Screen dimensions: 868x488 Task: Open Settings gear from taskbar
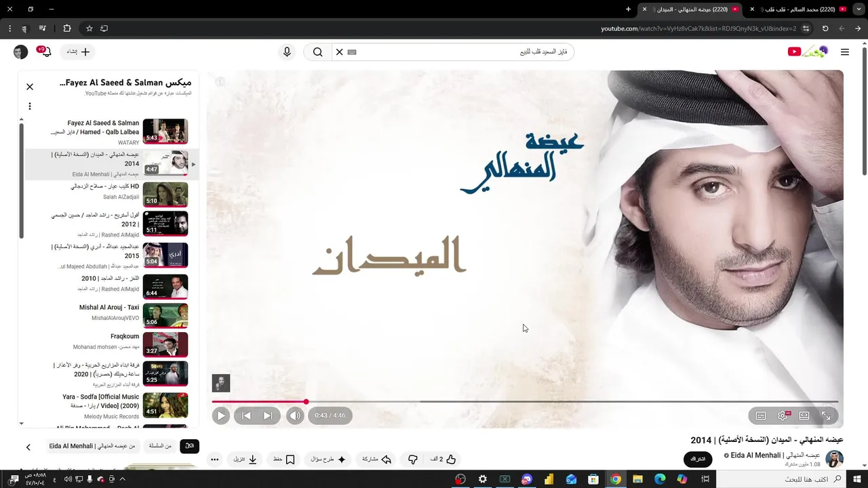pos(483,479)
